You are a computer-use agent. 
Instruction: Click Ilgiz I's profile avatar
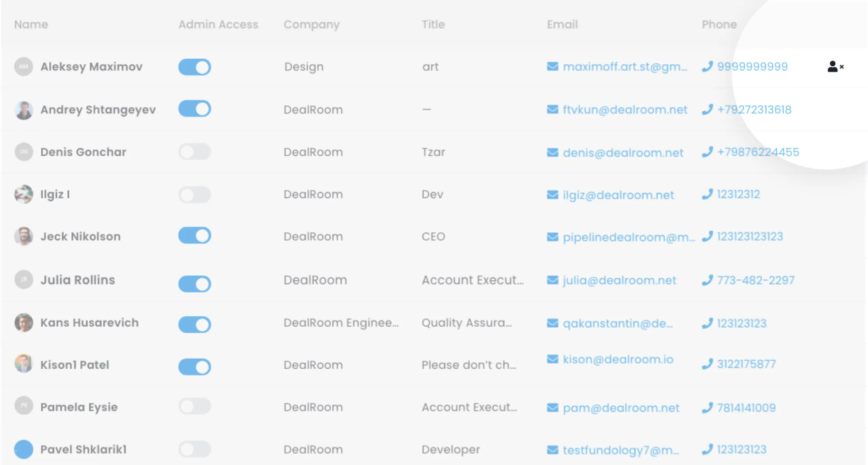[24, 194]
